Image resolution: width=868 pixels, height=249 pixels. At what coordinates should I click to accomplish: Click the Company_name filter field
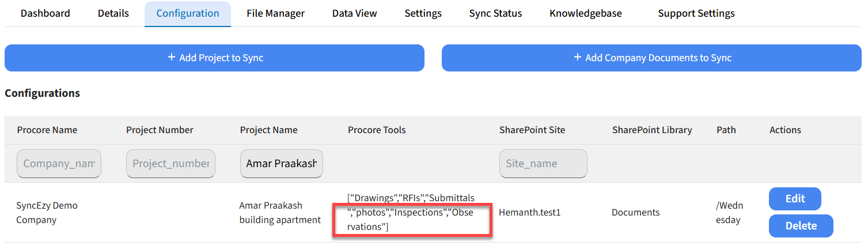point(59,164)
